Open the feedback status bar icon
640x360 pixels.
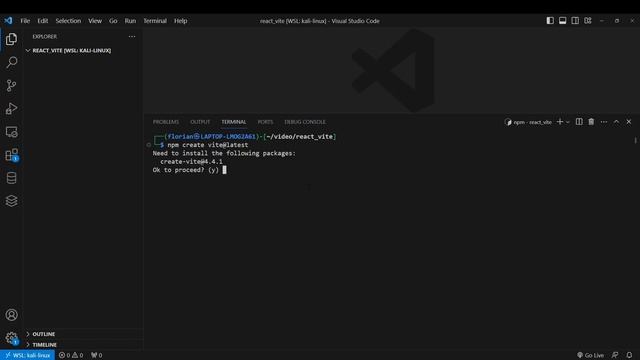click(615, 355)
